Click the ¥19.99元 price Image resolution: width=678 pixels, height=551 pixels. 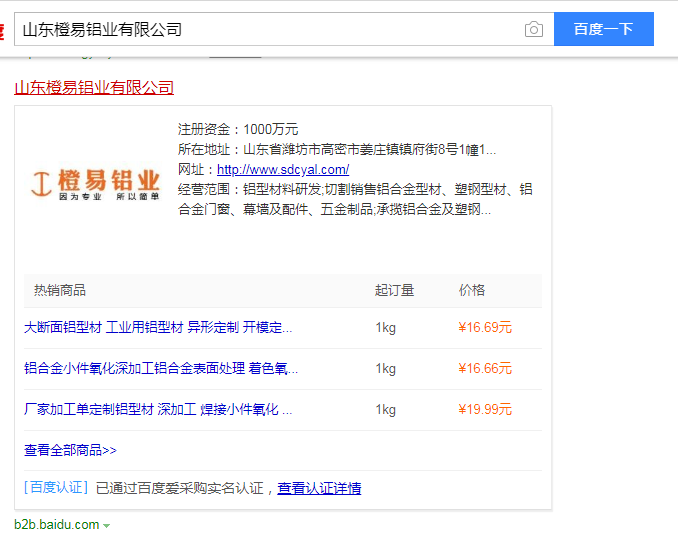(x=485, y=409)
